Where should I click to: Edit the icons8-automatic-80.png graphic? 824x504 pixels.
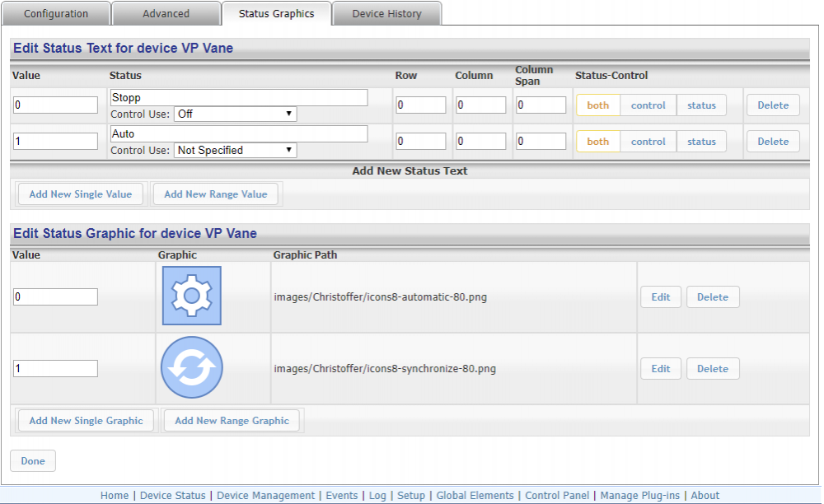(660, 297)
